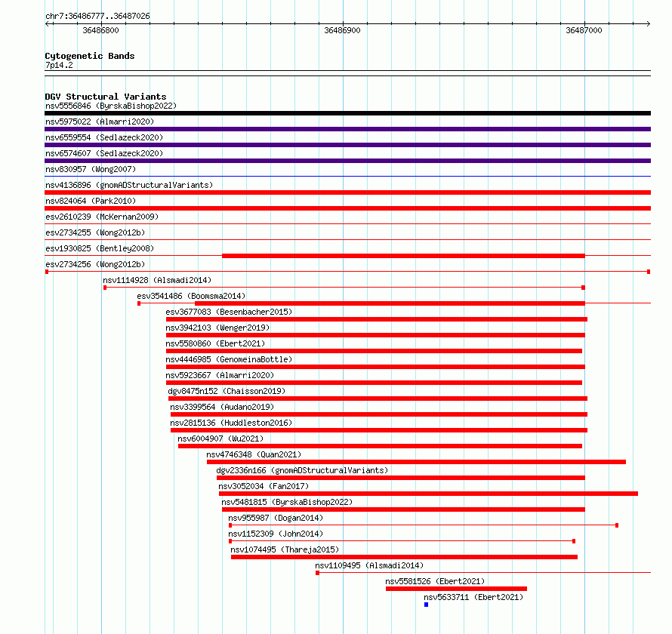The image size is (672, 634).
Task: Click ruler position 36486900
Action: point(343,30)
